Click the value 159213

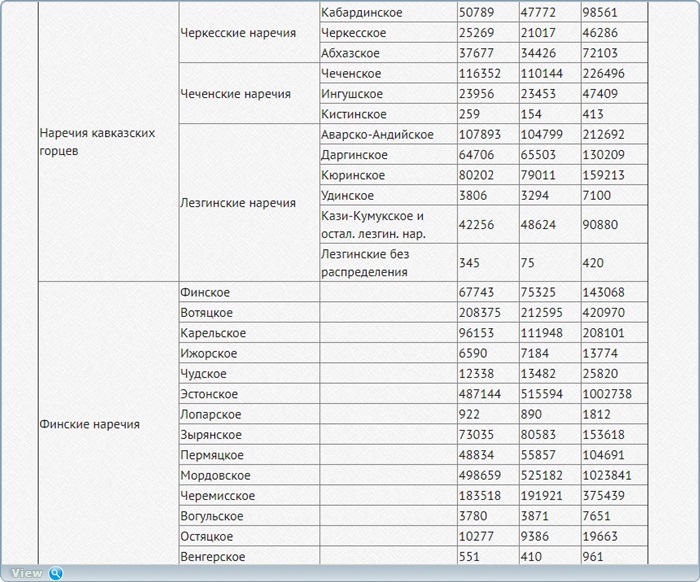[603, 175]
